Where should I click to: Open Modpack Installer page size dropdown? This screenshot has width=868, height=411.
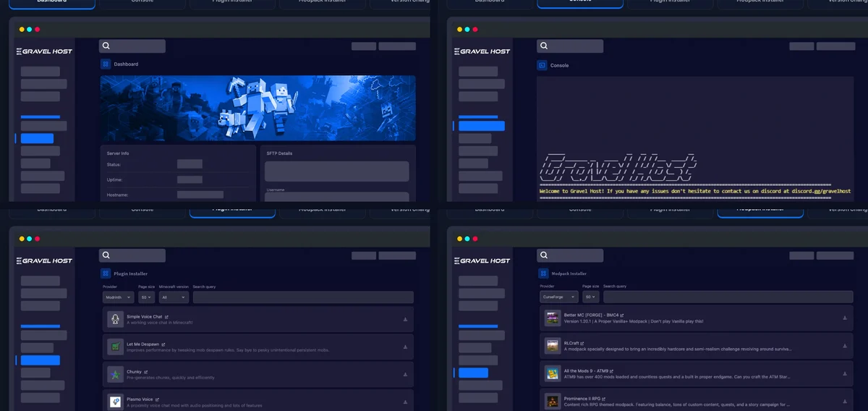tap(591, 297)
